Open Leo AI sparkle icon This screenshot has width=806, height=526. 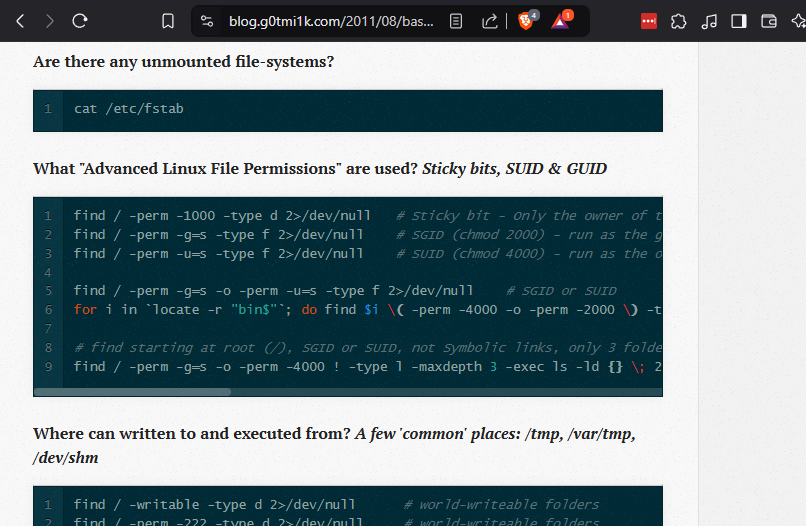tap(797, 21)
